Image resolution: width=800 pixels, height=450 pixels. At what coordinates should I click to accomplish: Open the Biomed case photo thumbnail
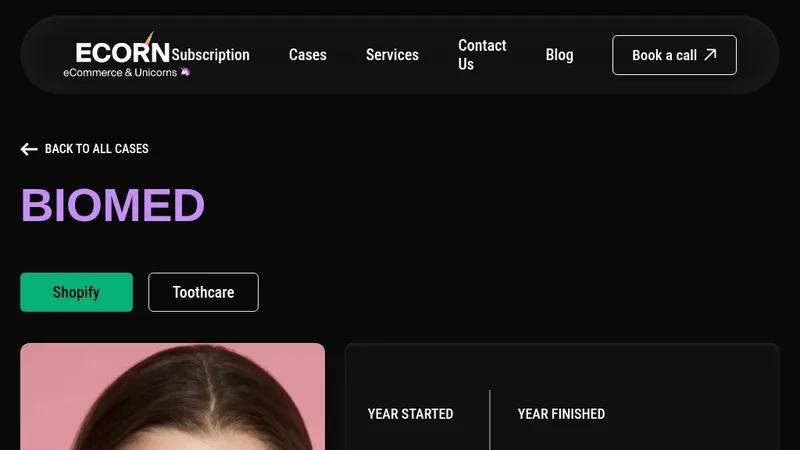172,396
